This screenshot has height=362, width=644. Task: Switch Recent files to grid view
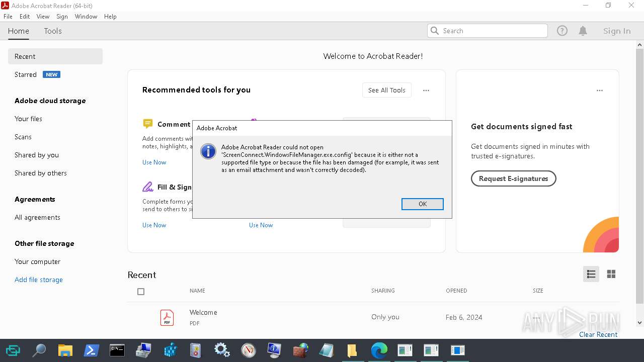point(611,274)
